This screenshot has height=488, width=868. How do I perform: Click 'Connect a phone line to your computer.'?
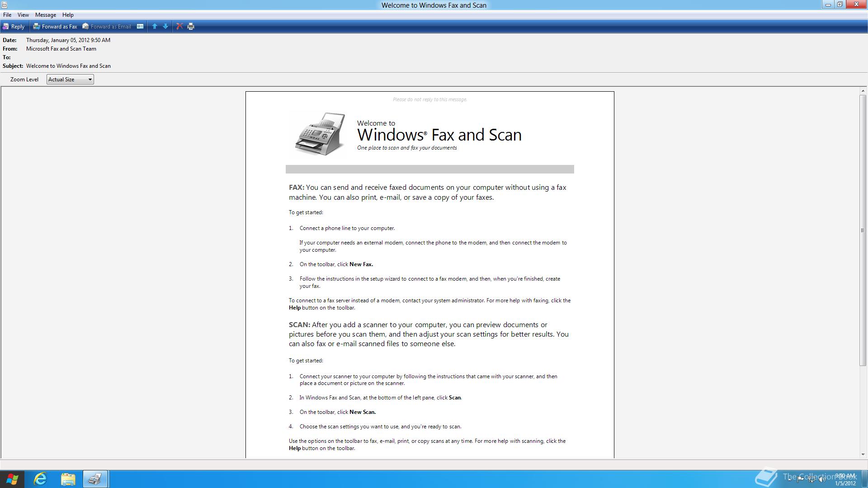coord(347,228)
